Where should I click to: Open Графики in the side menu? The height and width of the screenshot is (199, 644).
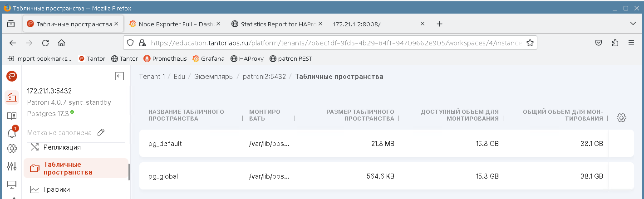(x=57, y=189)
